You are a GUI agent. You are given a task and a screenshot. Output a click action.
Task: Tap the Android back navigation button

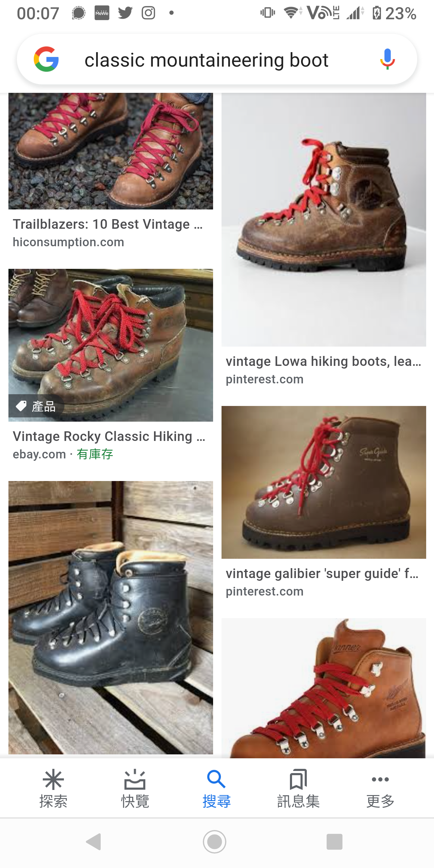(94, 842)
